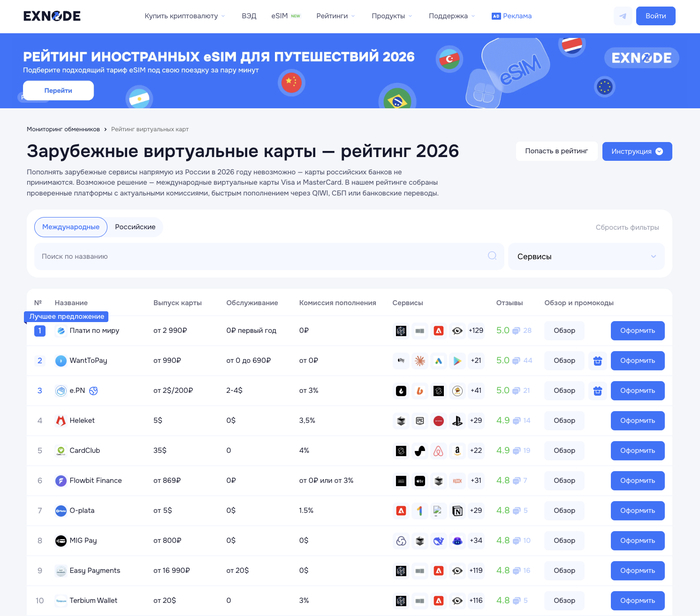Open the Реклама menu item
Screen dimensions: 700x616
click(x=512, y=16)
